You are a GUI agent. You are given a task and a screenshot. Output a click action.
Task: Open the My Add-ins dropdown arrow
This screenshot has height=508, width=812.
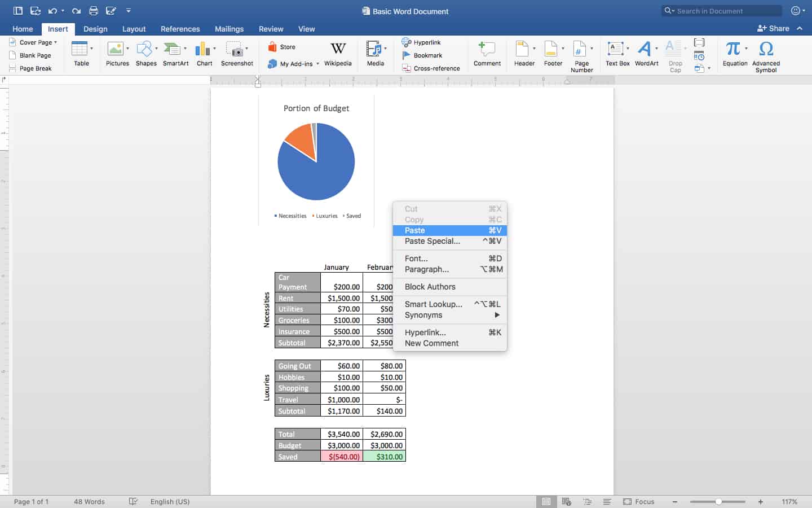[317, 64]
